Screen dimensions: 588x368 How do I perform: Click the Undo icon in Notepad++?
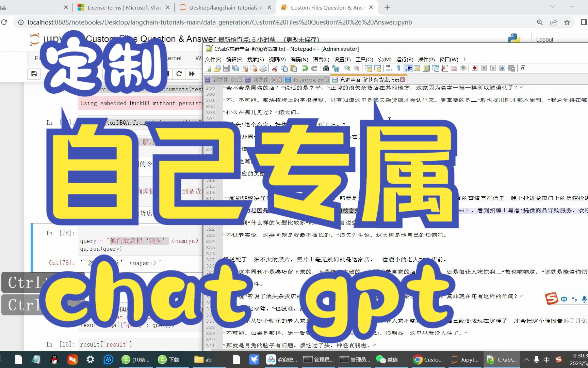[x=305, y=68]
